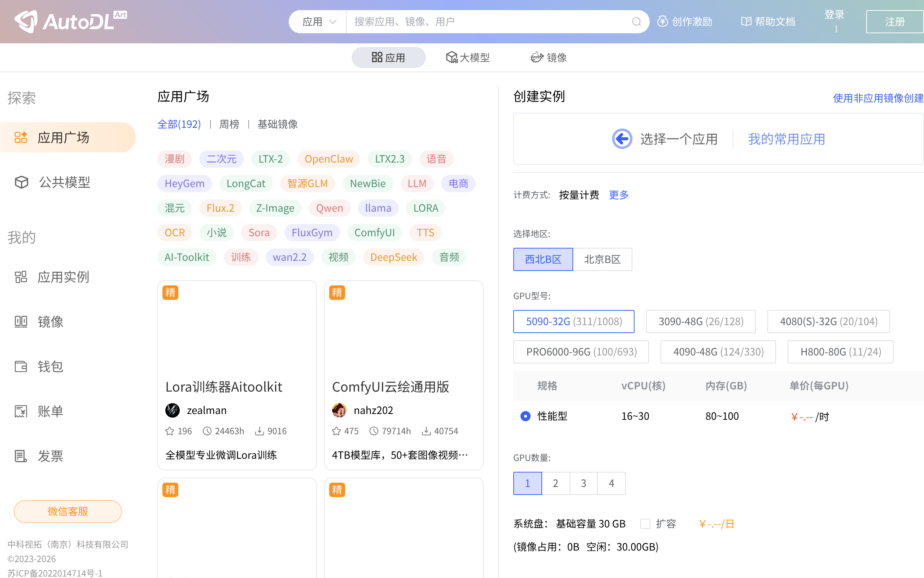Screen dimensions: 924x578
Task: Click the download icon beside 9016
Action: click(x=260, y=431)
